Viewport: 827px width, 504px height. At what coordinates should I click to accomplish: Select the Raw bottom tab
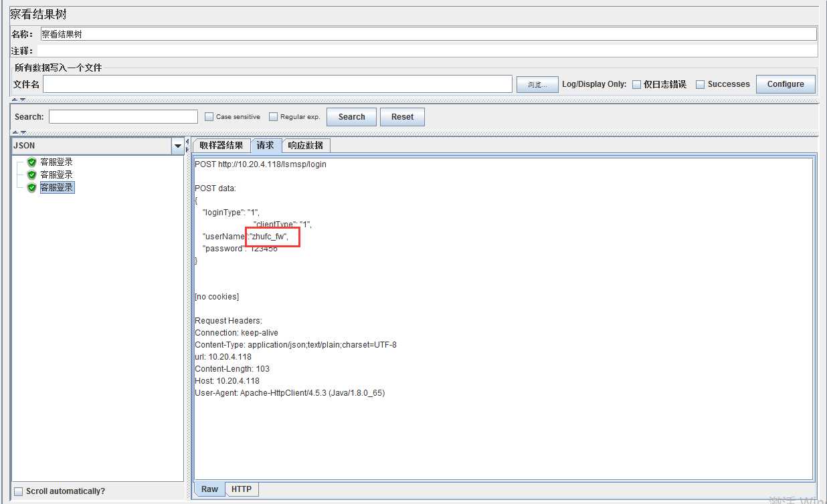pos(209,489)
